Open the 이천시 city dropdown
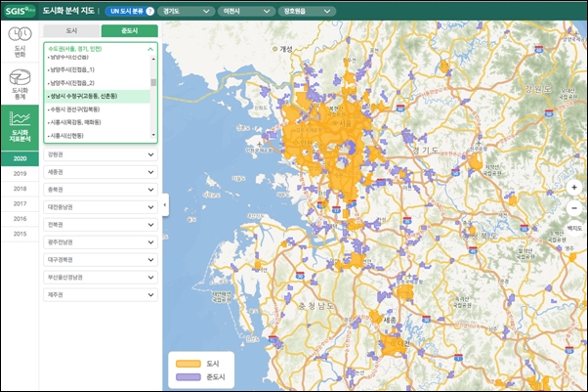The image size is (588, 392). tap(246, 12)
